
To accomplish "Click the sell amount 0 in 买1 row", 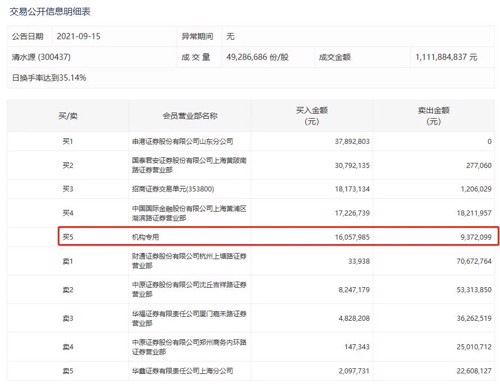I will click(x=489, y=141).
